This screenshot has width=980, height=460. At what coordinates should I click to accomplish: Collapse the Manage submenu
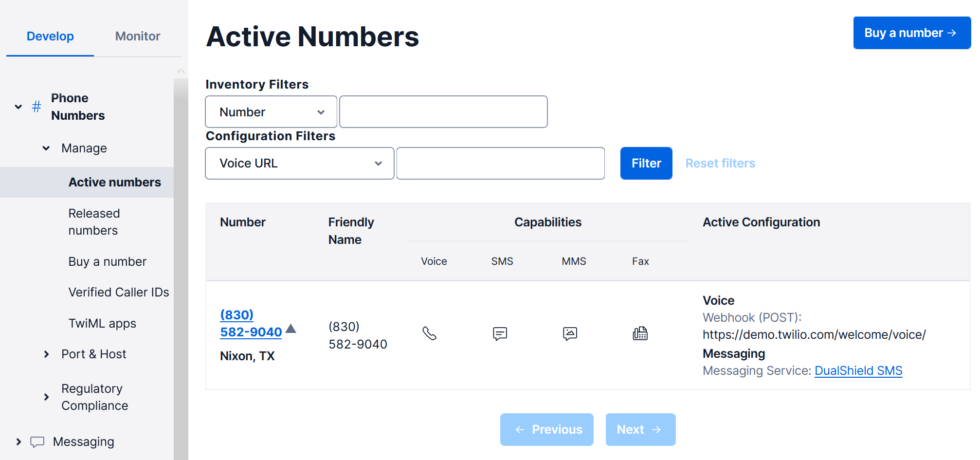[46, 148]
